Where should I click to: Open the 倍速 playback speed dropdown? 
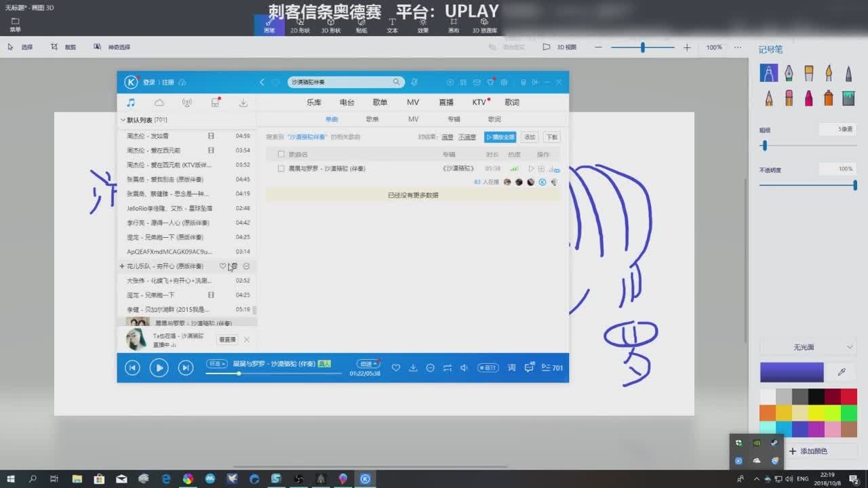click(368, 364)
